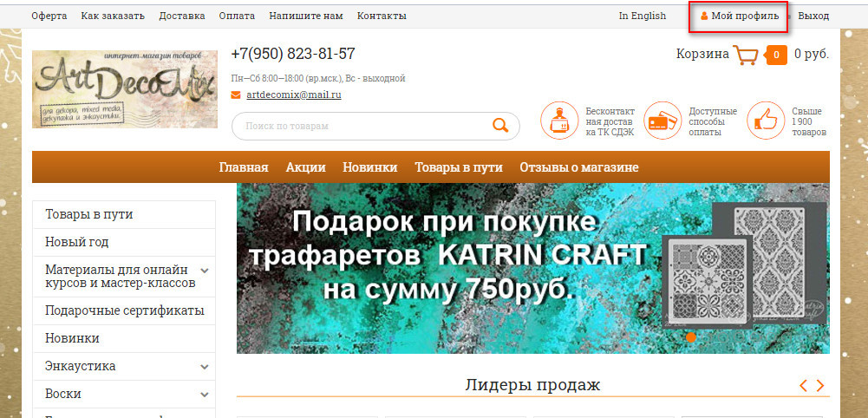Image resolution: width=868 pixels, height=418 pixels.
Task: Click the Корзина label
Action: [702, 54]
